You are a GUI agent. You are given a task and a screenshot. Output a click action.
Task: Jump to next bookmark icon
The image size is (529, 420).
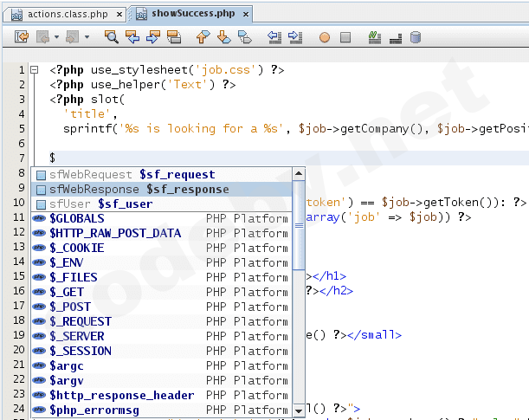(x=223, y=37)
